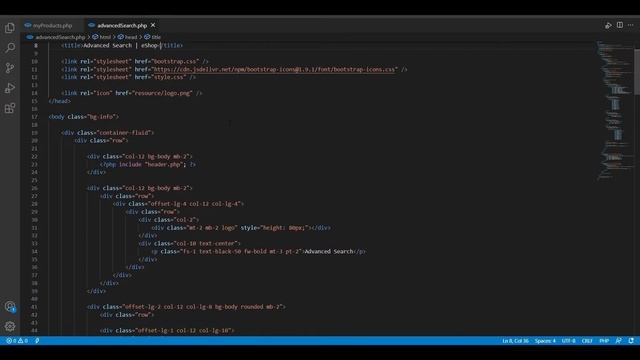Click the feedback icon in status bar

coord(619,341)
